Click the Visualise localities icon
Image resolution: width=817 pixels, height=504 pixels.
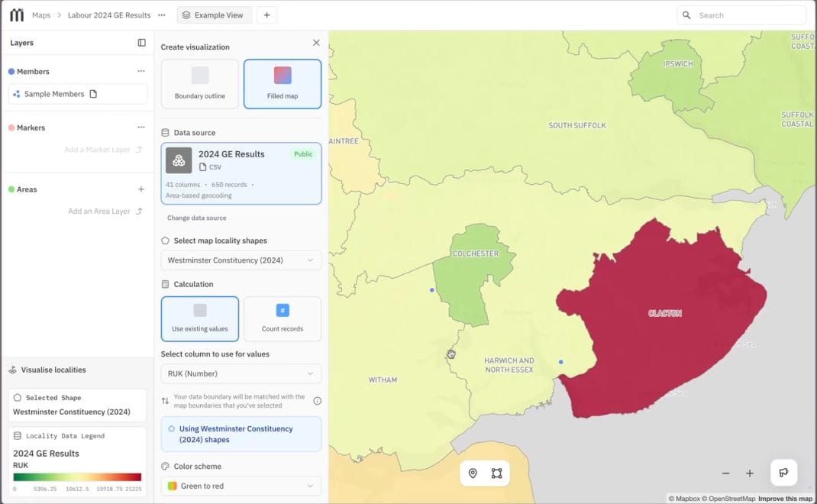click(x=13, y=370)
